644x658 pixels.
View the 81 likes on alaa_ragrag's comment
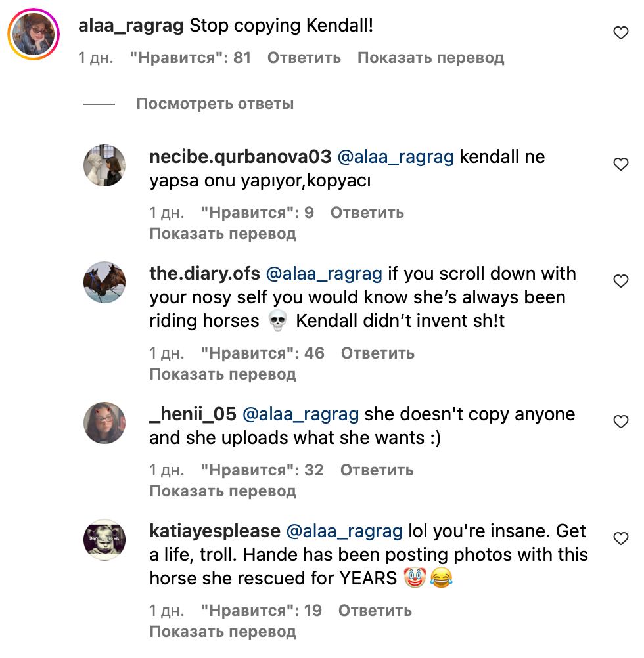tap(191, 58)
